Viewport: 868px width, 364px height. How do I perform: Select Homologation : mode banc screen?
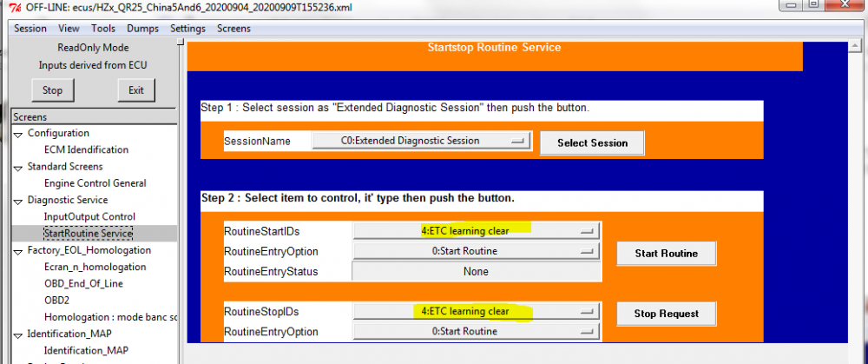coord(110,317)
